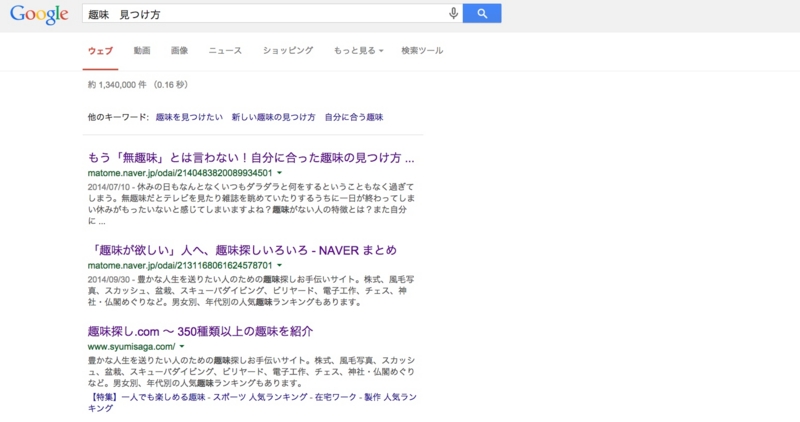800x422 pixels.
Task: Expand arrow next to the odai/2131168061624578701 URL
Action: click(x=280, y=265)
